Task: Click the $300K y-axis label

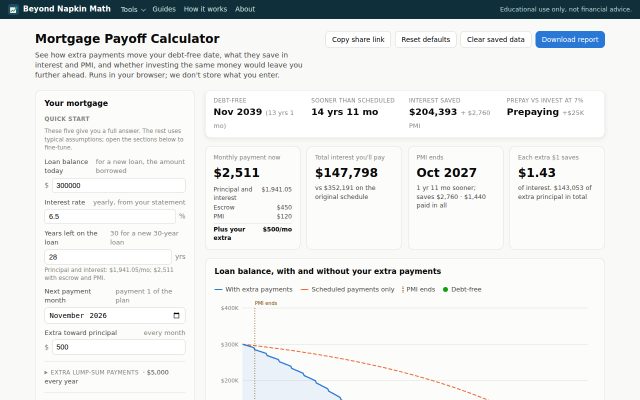Action: (229, 344)
